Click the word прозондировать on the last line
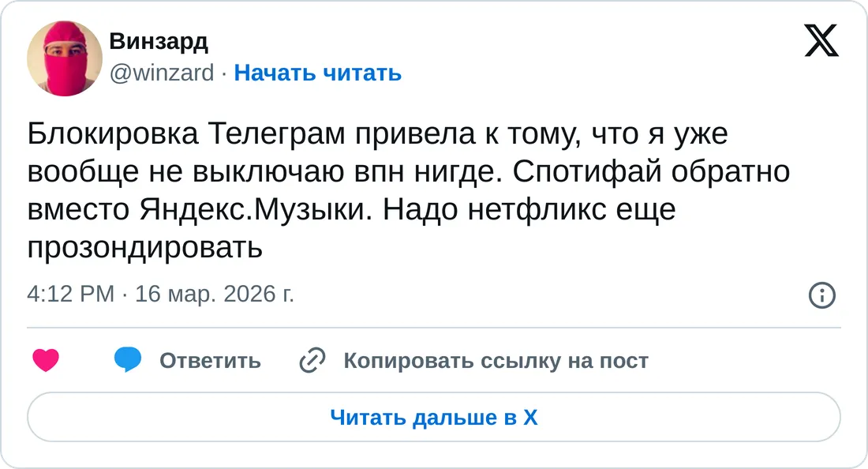 coord(144,248)
